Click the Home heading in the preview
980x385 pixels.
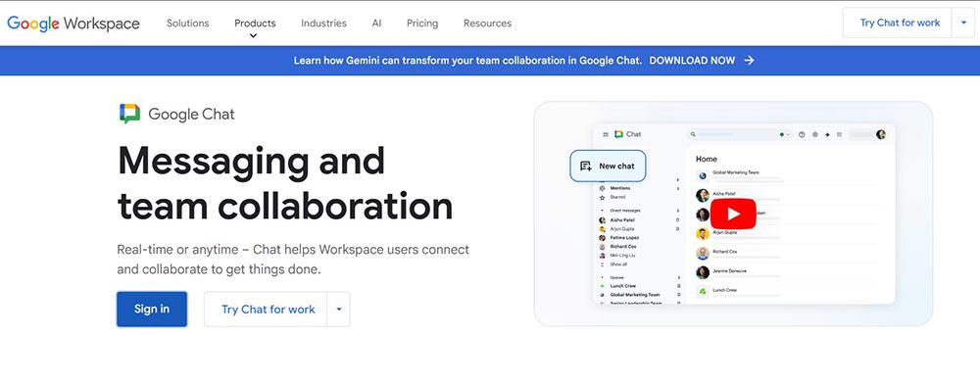click(x=707, y=159)
